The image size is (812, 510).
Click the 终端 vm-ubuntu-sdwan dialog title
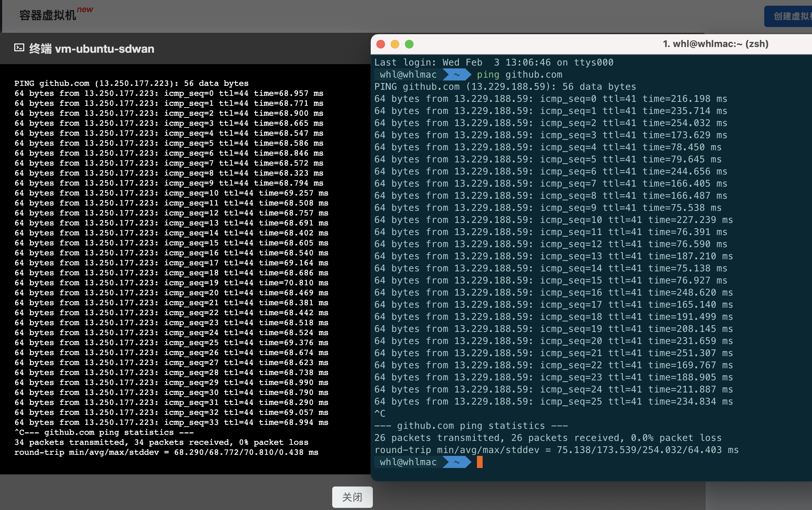pos(92,49)
